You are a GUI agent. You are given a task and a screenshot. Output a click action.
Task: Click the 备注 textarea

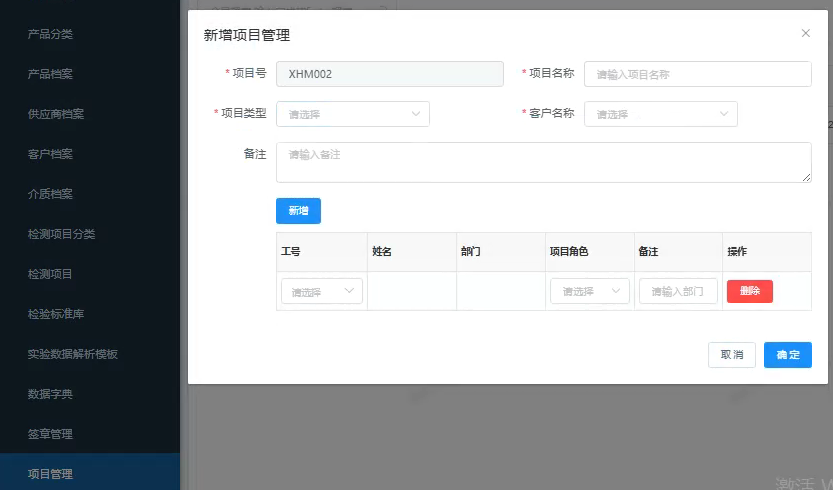[543, 162]
